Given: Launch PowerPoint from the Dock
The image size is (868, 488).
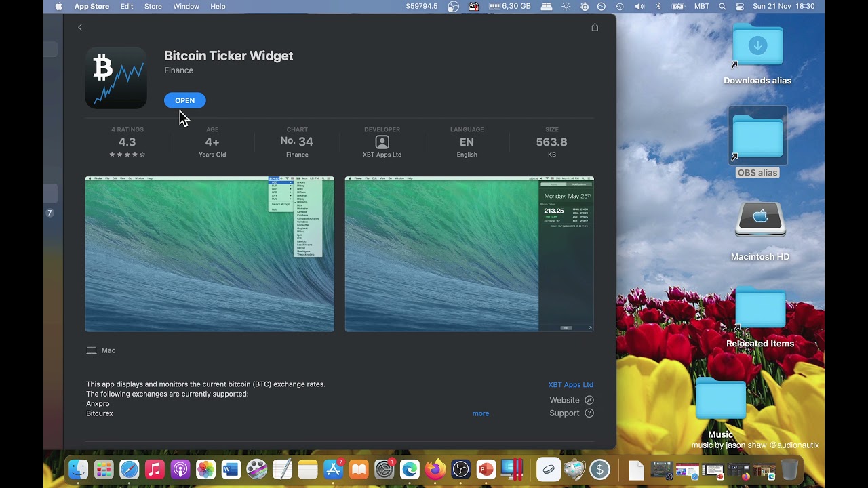Looking at the screenshot, I should point(486,469).
